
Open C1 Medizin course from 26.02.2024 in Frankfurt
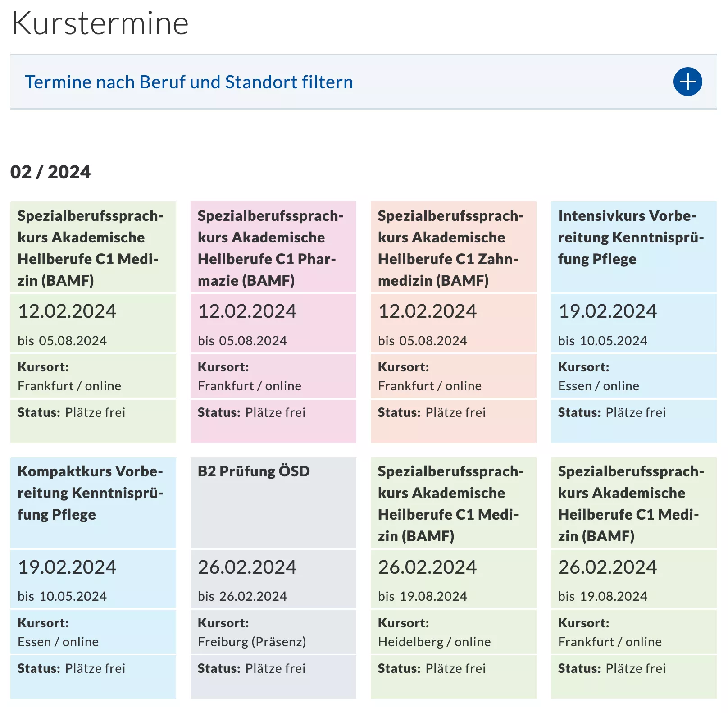tap(634, 578)
